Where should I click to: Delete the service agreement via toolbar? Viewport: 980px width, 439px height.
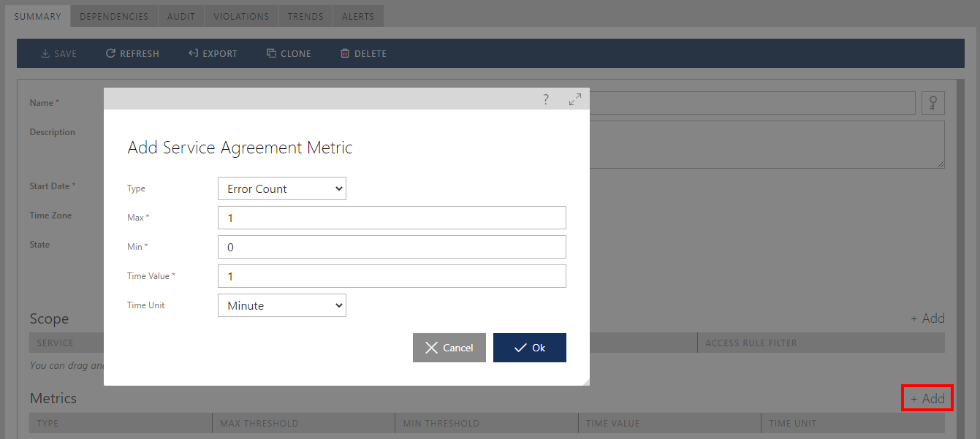click(x=363, y=53)
